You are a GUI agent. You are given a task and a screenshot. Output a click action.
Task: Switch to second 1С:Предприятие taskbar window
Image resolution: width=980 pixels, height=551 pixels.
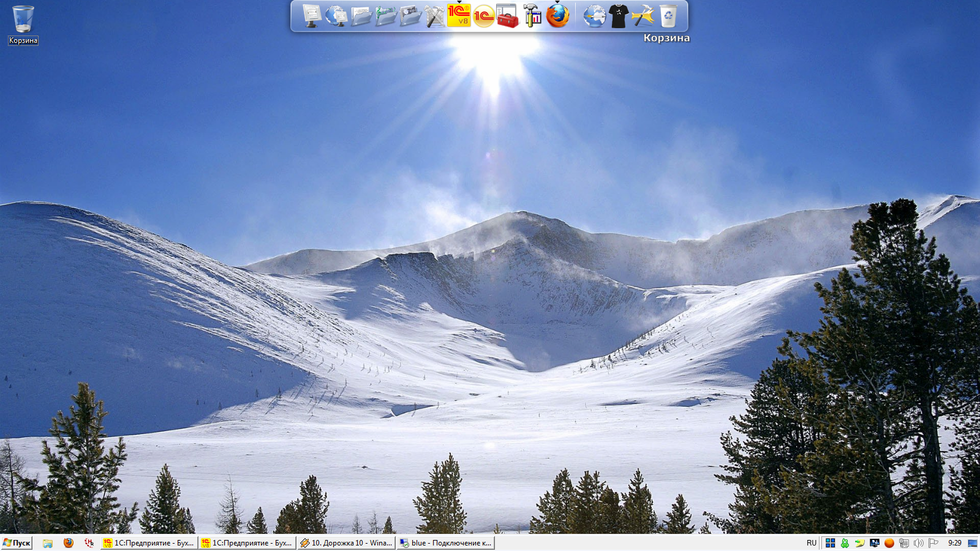247,543
